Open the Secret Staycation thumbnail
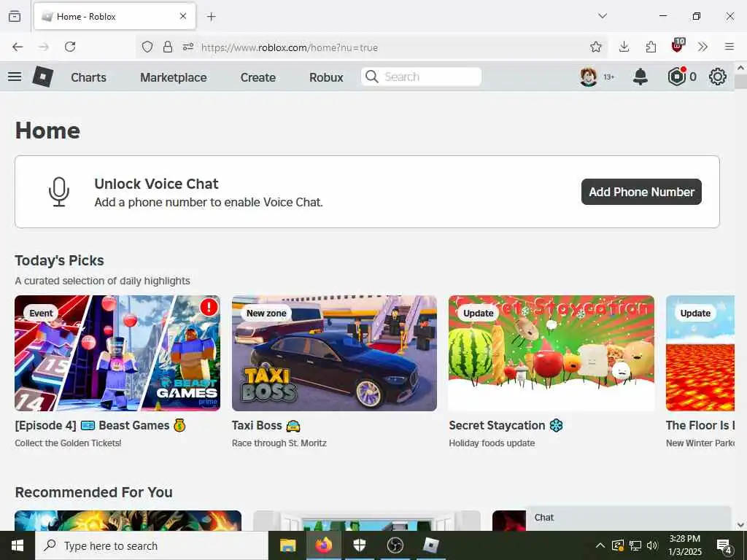The image size is (747, 560). coord(551,353)
